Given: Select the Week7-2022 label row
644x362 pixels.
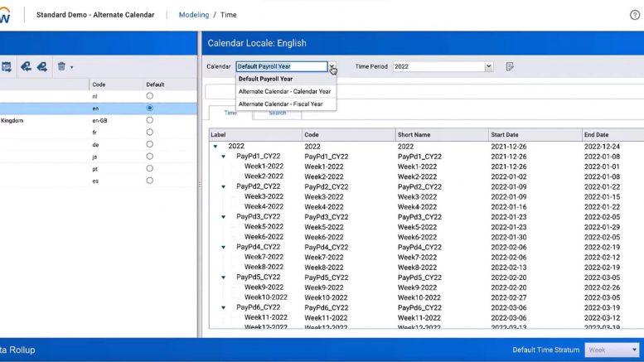Looking at the screenshot, I should click(x=264, y=257).
